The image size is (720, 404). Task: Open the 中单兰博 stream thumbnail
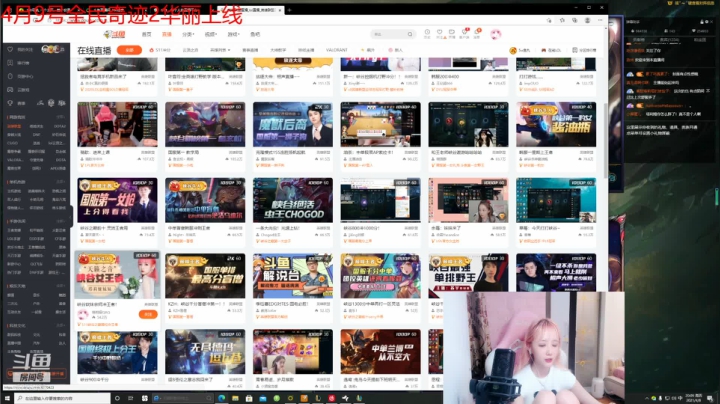tap(380, 351)
